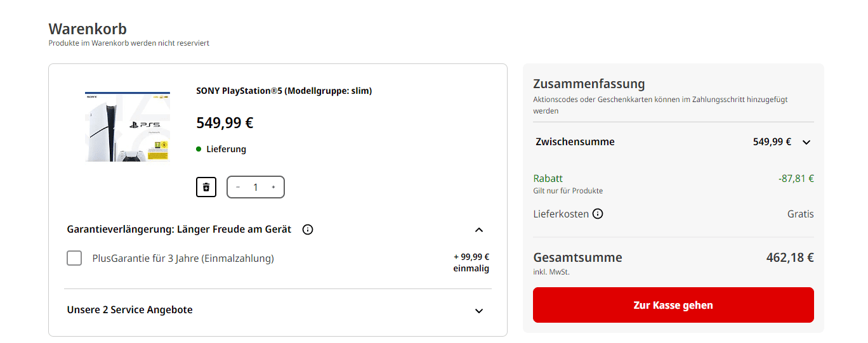Screen dimensions: 868x343
Task: Click the Zwischensumme label
Action: tap(575, 142)
